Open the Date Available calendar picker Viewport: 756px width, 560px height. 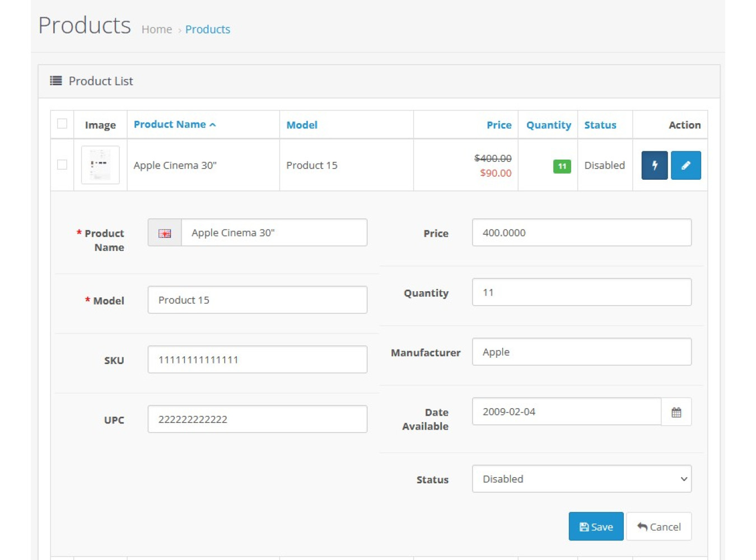676,412
